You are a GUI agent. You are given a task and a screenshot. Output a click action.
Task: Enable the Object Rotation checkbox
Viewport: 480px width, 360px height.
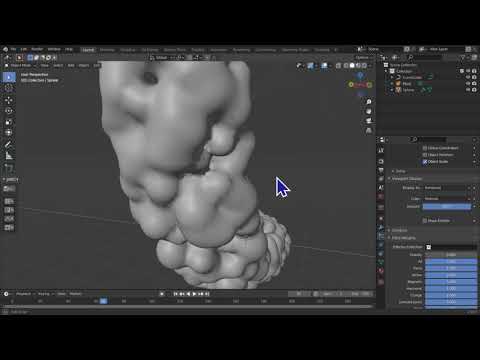(425, 155)
